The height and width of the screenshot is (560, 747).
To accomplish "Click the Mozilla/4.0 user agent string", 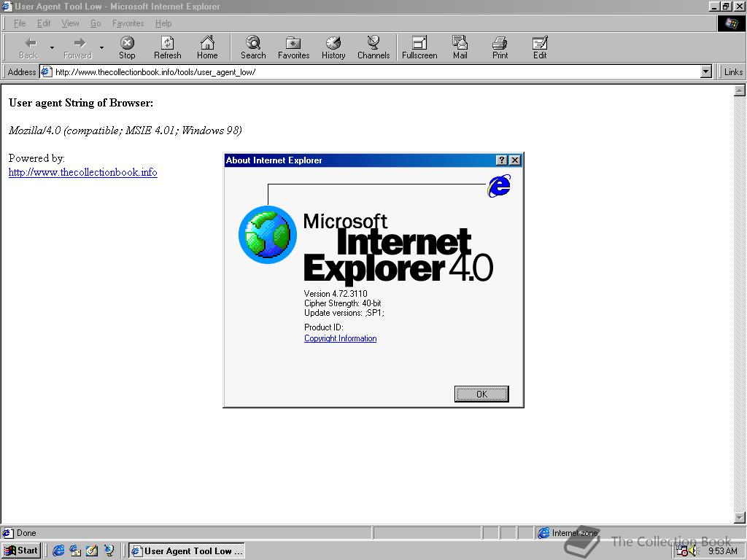I will [x=125, y=131].
